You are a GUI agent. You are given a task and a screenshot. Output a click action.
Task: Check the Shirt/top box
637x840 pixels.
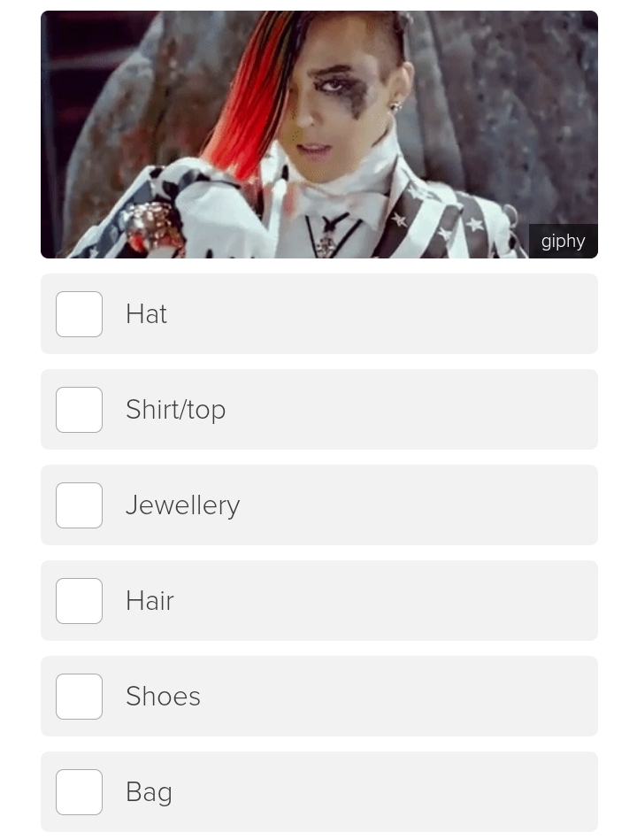[x=80, y=410]
